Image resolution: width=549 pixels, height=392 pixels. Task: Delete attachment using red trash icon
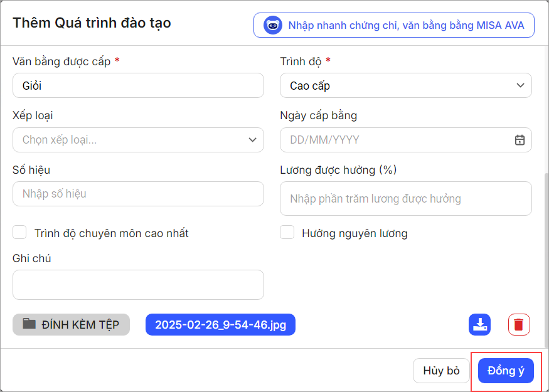tap(519, 324)
